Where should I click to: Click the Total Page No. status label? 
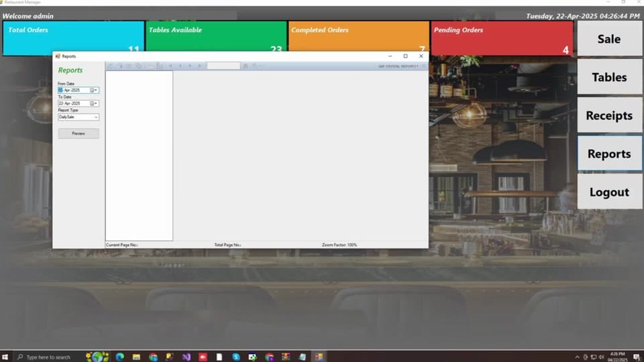[227, 245]
